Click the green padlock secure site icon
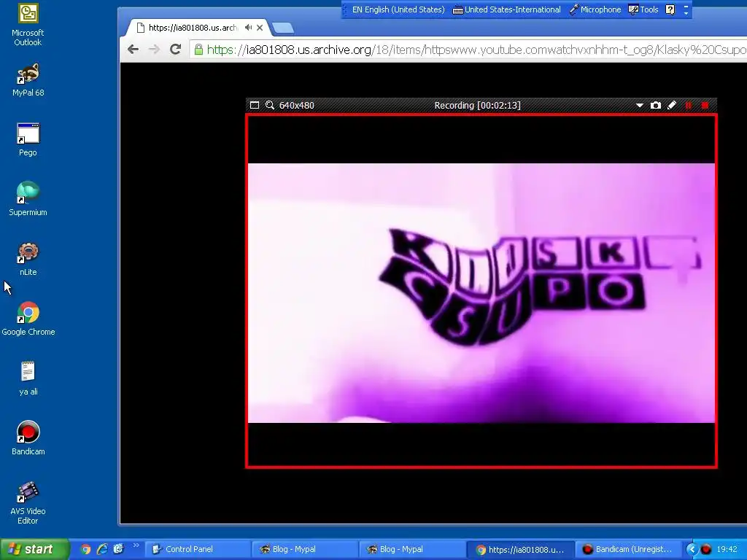 [x=198, y=49]
